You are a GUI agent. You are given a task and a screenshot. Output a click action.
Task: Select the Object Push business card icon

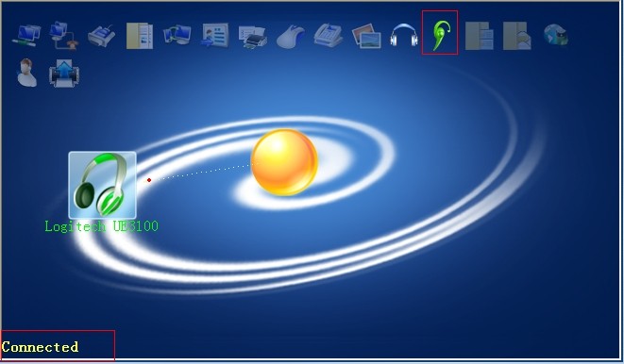pos(215,36)
